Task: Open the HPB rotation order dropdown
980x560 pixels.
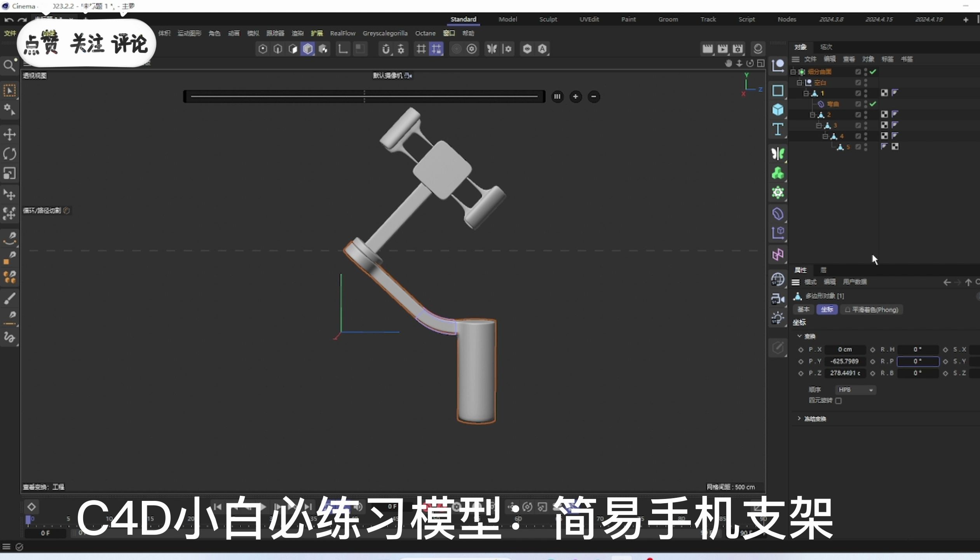Action: pyautogui.click(x=856, y=389)
